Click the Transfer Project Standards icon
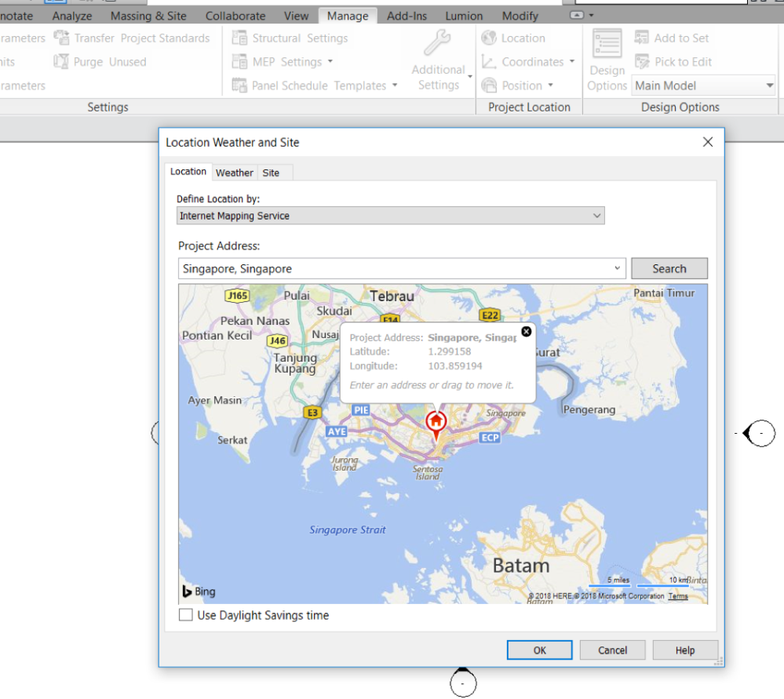Screen dimensions: 784x699 pyautogui.click(x=60, y=38)
